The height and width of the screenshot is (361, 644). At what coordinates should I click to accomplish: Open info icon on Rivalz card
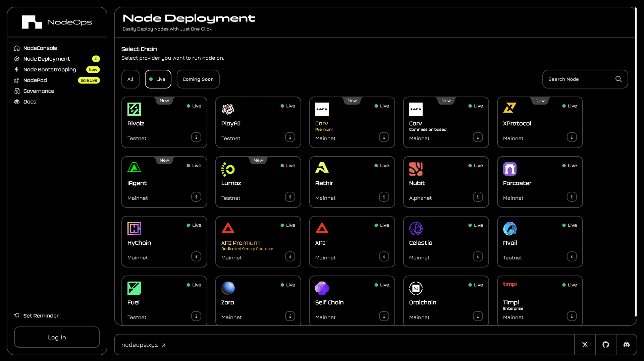[196, 137]
